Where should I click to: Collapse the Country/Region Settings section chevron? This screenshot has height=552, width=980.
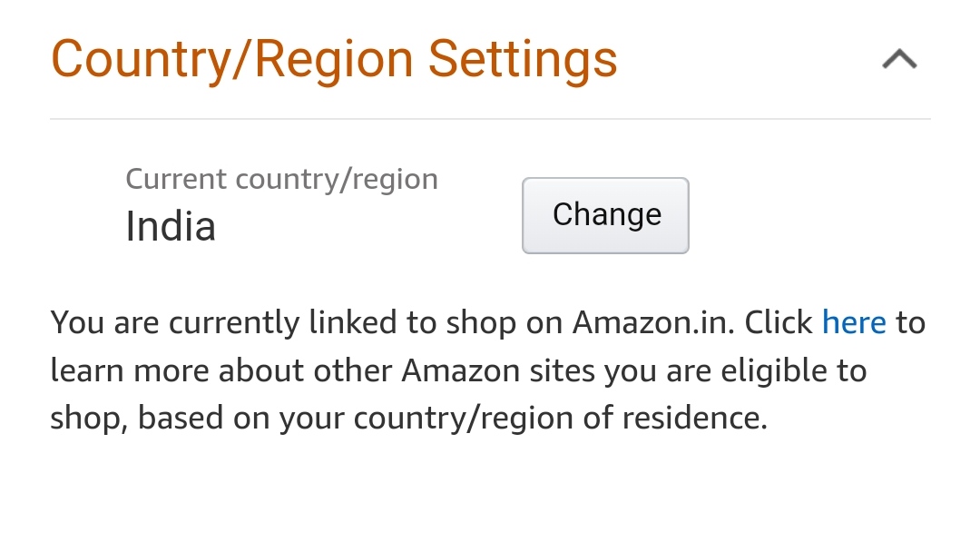899,61
